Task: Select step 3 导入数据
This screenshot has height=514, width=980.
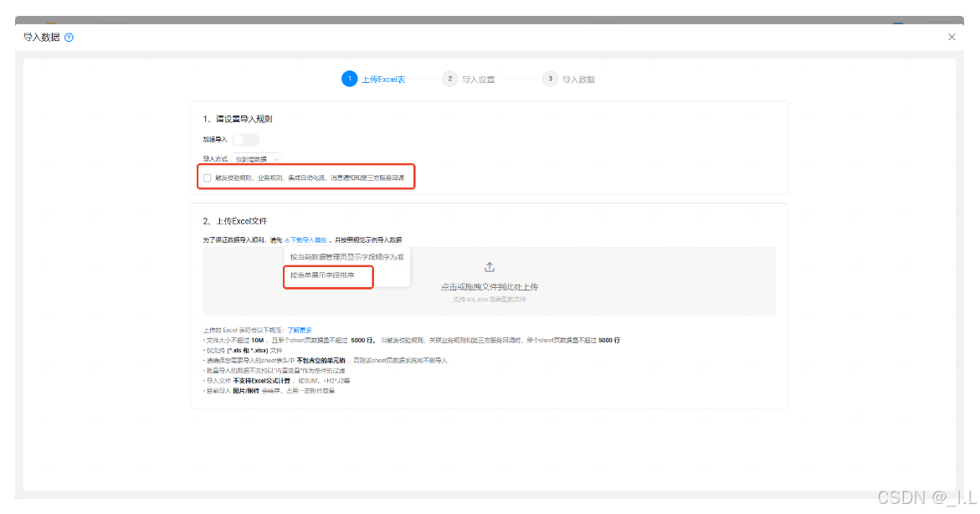Action: pos(569,80)
